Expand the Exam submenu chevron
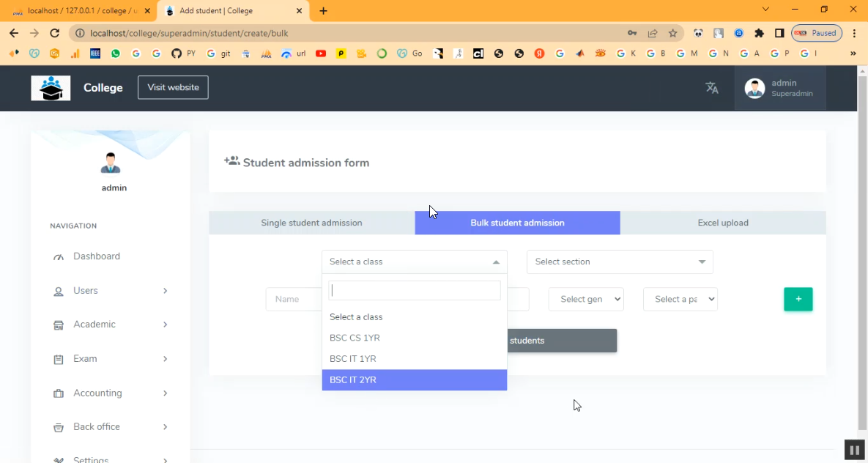Image resolution: width=868 pixels, height=463 pixels. pyautogui.click(x=165, y=359)
